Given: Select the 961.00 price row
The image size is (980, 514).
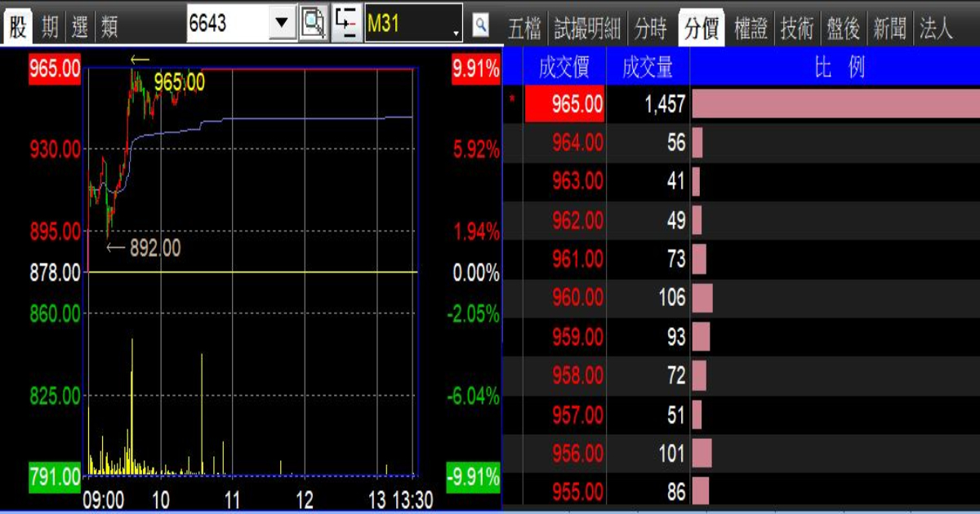Looking at the screenshot, I should 741,259.
